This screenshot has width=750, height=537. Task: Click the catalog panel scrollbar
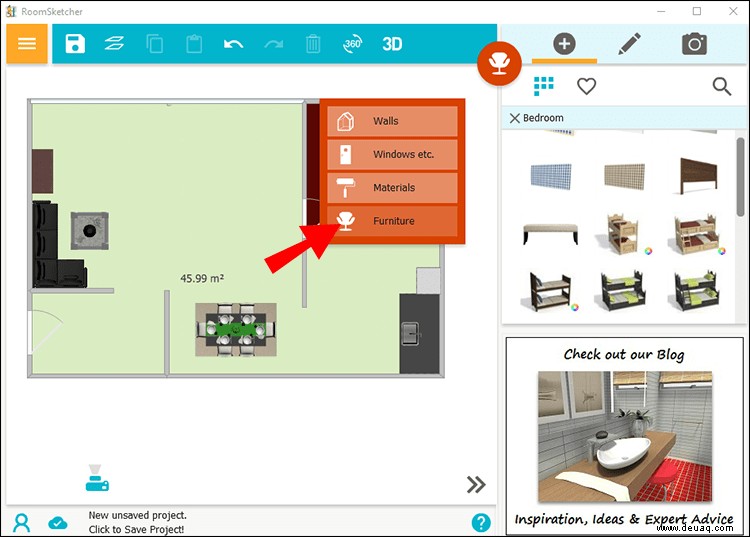click(740, 177)
